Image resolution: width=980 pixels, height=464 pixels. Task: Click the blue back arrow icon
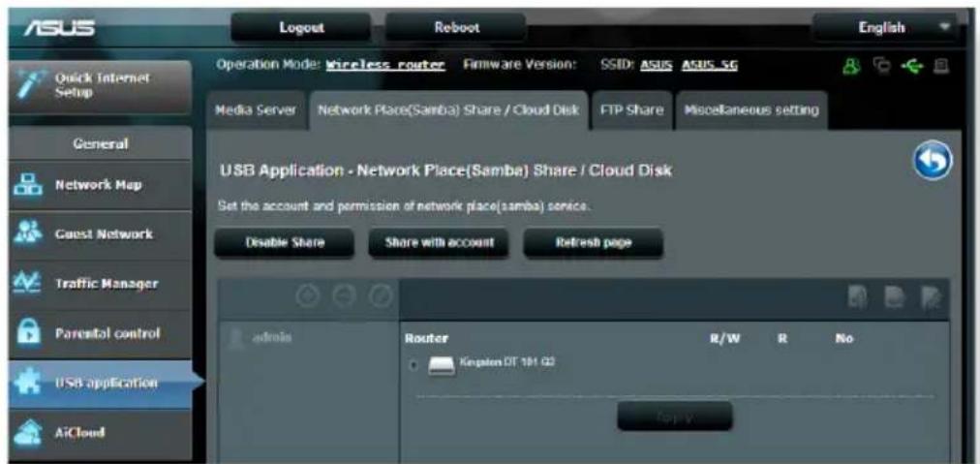(x=934, y=158)
